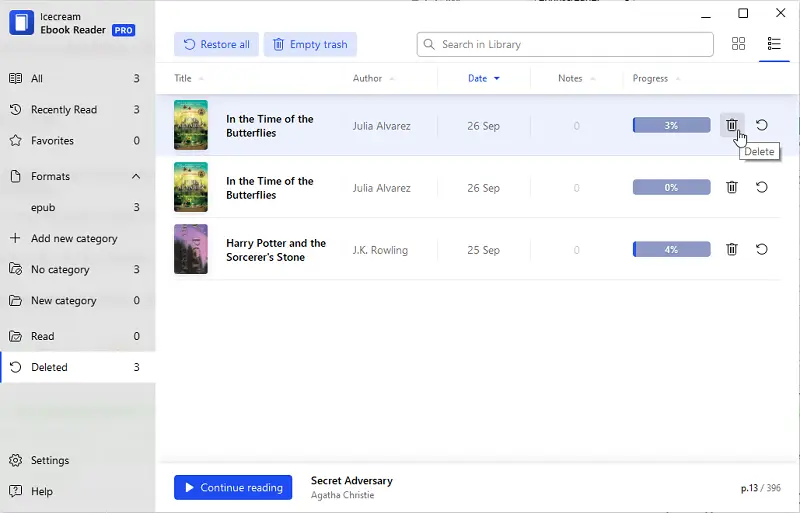Click the search magnifier icon
The height and width of the screenshot is (513, 800).
click(429, 44)
